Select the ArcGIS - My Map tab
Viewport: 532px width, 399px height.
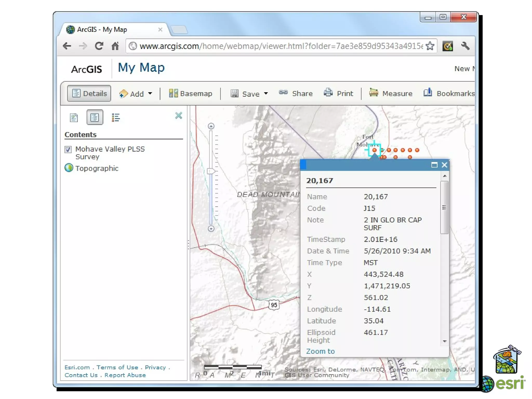coord(102,30)
